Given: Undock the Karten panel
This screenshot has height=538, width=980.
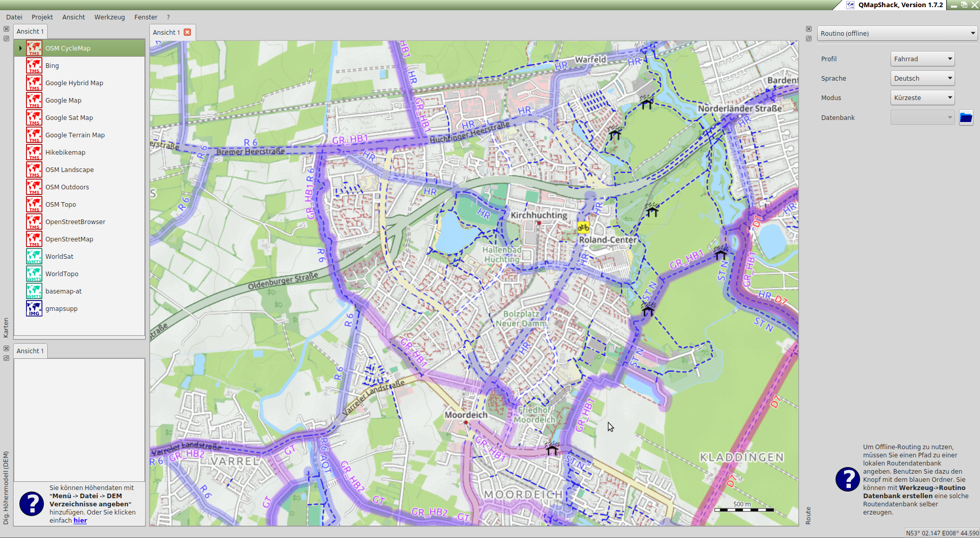Looking at the screenshot, I should [x=6, y=38].
